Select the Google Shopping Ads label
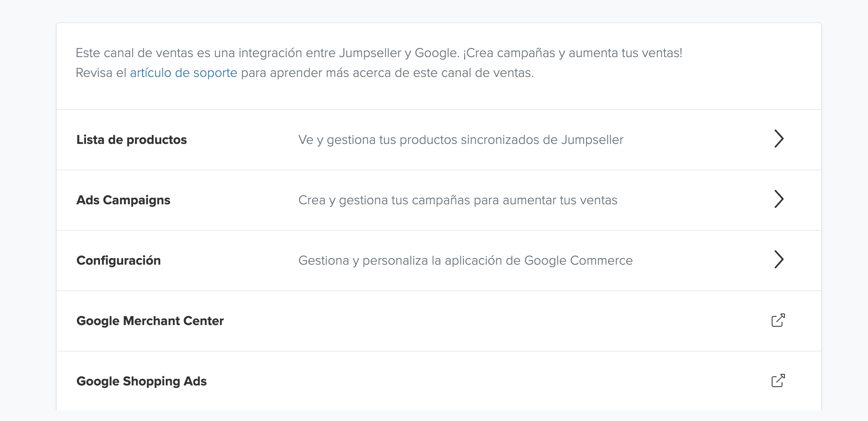This screenshot has width=868, height=421. point(141,381)
